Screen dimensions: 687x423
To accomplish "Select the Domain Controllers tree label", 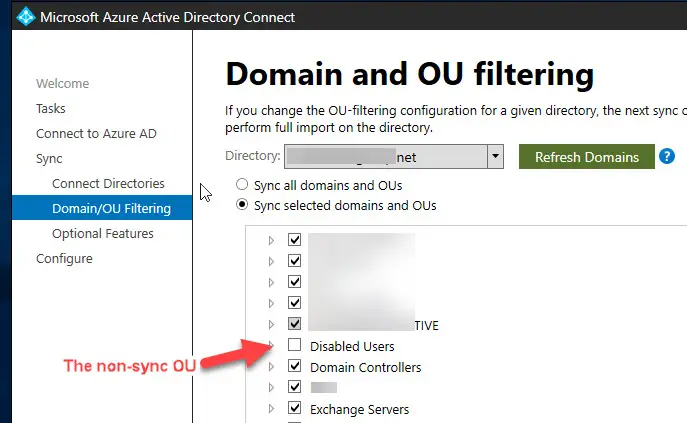I will tap(365, 367).
